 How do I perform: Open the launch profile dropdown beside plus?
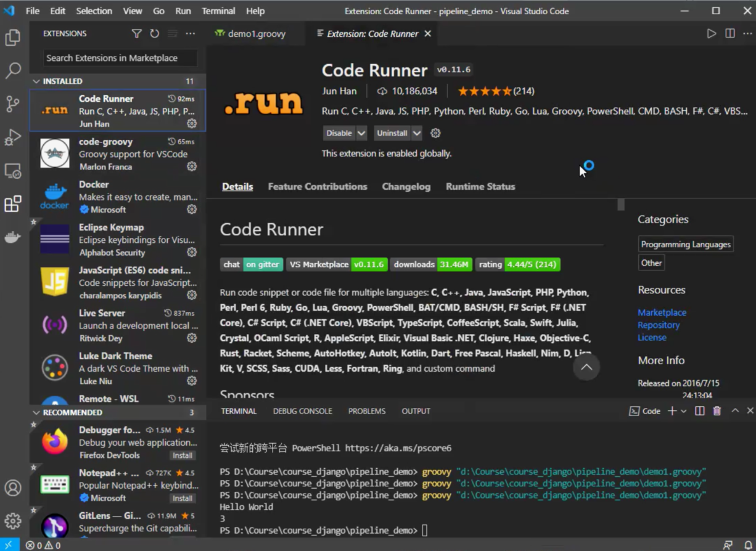click(683, 411)
